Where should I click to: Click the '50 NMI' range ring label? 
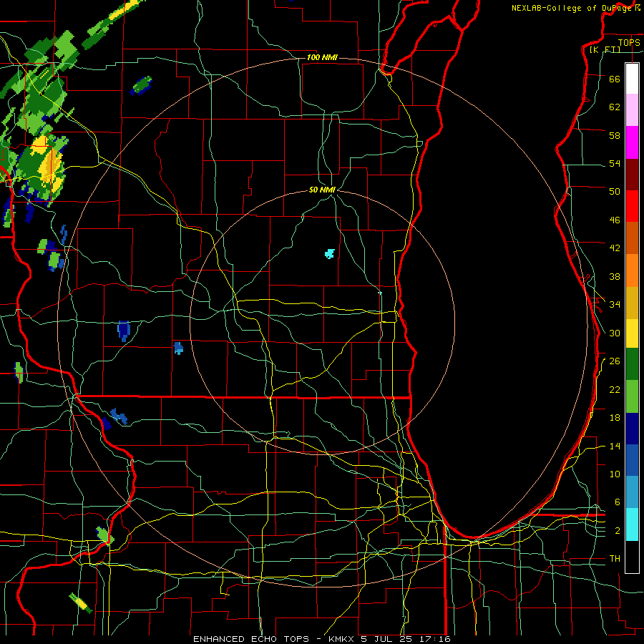coord(323,190)
